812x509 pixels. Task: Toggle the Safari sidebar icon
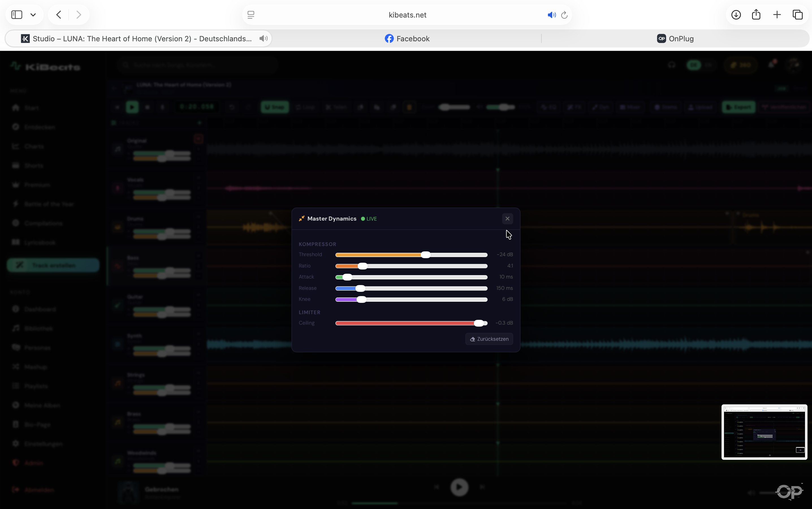pyautogui.click(x=16, y=15)
